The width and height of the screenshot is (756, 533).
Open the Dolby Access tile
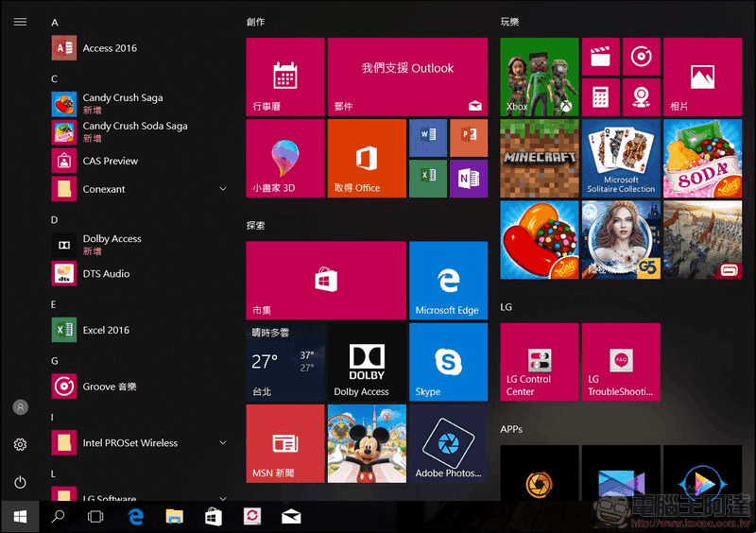[367, 362]
